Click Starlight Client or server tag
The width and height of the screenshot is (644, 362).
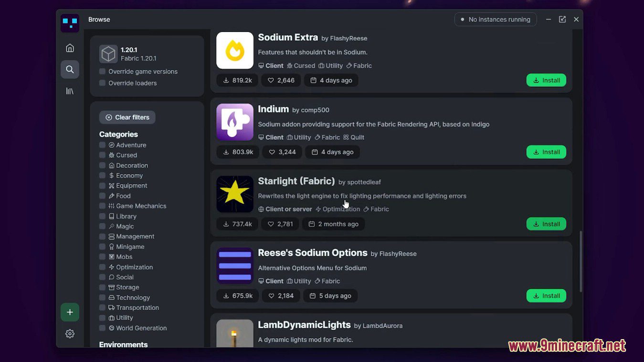point(285,209)
